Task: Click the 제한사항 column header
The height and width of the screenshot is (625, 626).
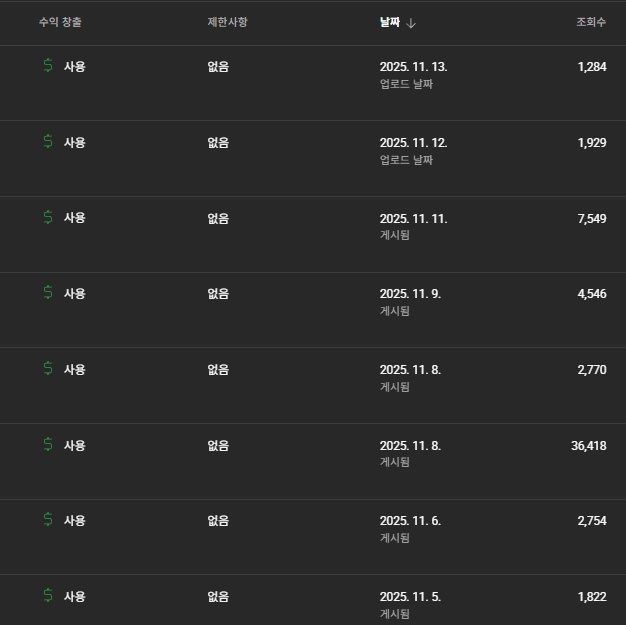Action: [227, 23]
